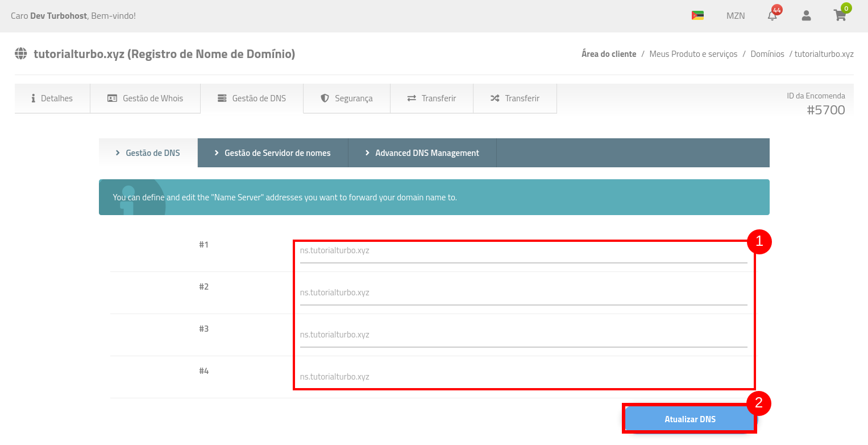Click the globe icon beside domain title
Image resolution: width=868 pixels, height=445 pixels.
pos(21,54)
